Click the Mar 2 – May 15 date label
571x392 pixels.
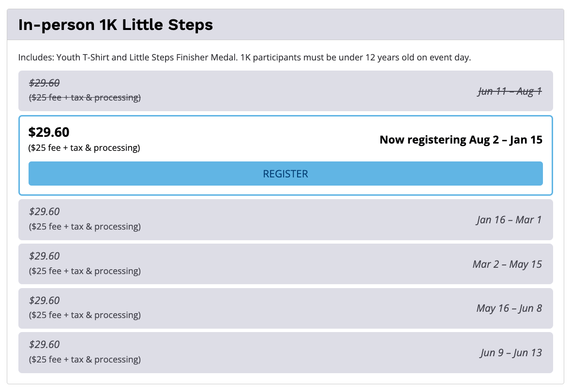click(507, 264)
